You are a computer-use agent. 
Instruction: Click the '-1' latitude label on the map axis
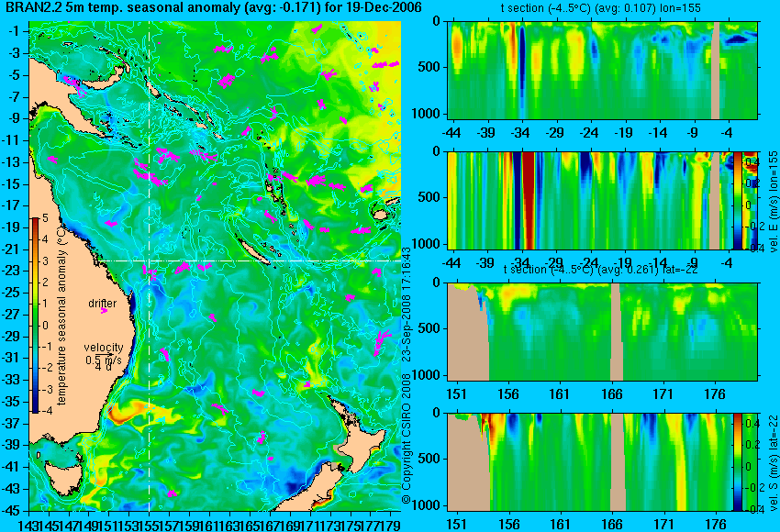point(15,31)
